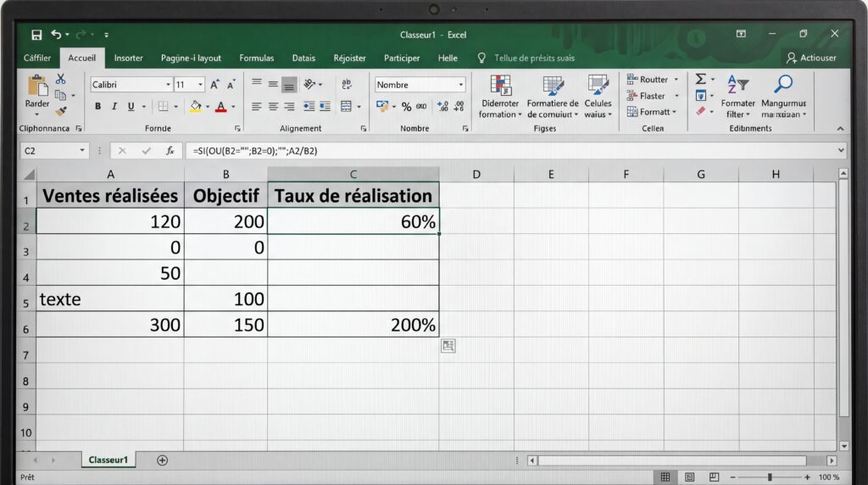This screenshot has width=868, height=485.
Task: Open Formatt cells dropdown
Action: click(652, 112)
